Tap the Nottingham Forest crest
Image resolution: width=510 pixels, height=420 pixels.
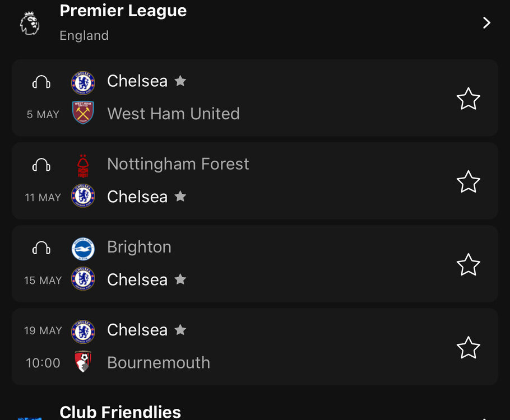click(x=83, y=166)
